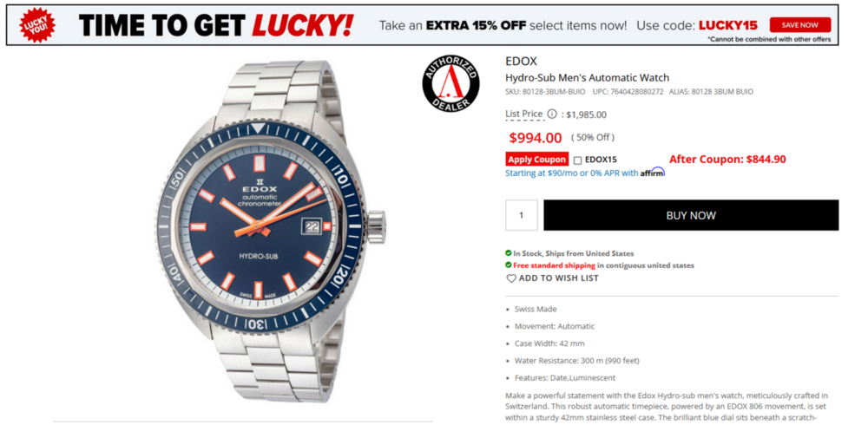Click the Free standard shipping link

(554, 265)
